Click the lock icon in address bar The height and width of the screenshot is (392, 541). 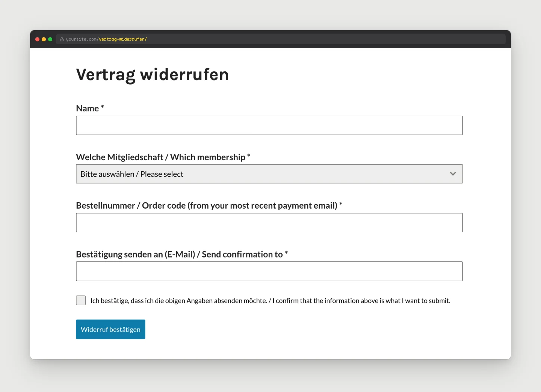pos(62,39)
